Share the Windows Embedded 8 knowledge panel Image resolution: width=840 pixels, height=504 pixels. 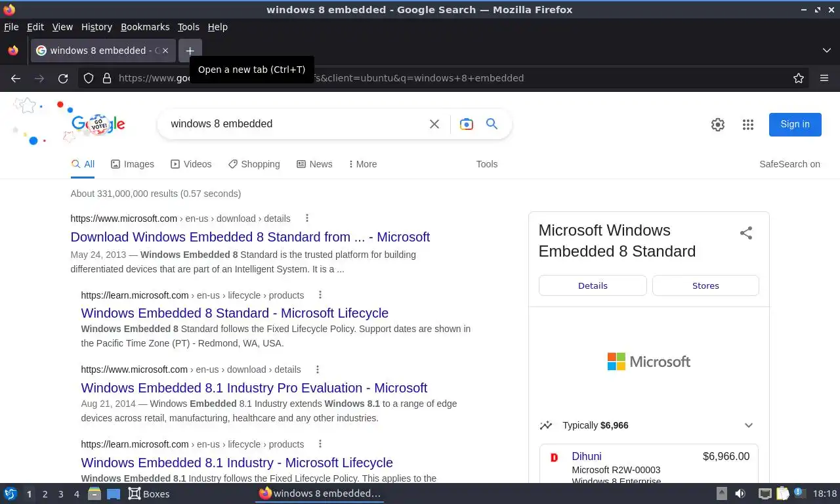click(746, 233)
